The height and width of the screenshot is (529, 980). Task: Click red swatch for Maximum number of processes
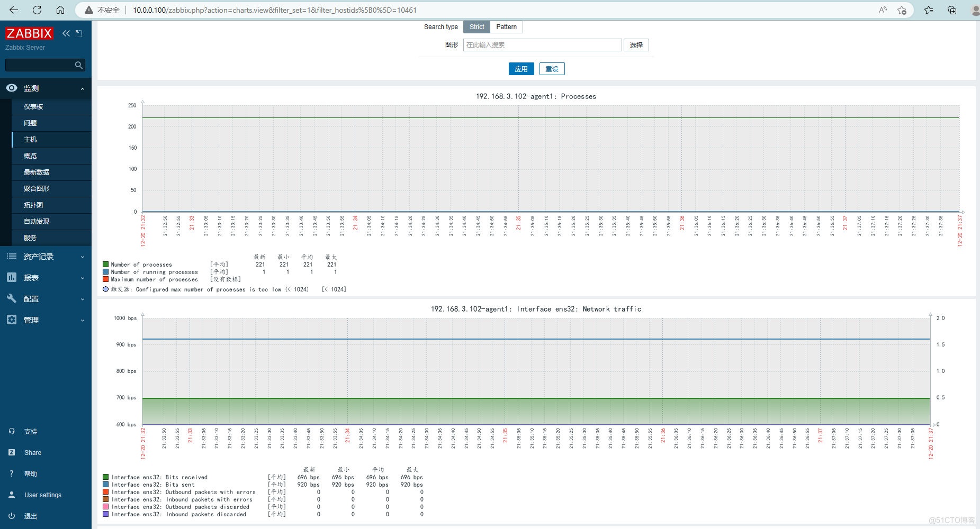point(105,279)
